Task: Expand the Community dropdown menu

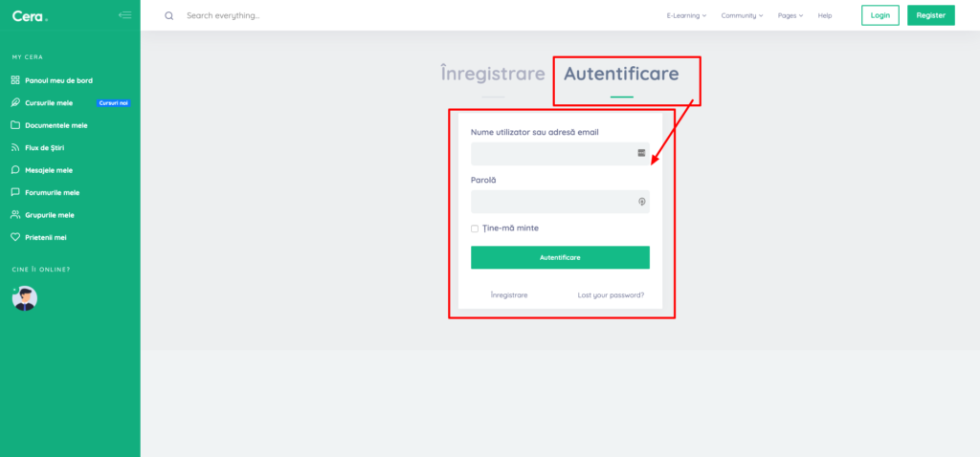Action: [742, 15]
